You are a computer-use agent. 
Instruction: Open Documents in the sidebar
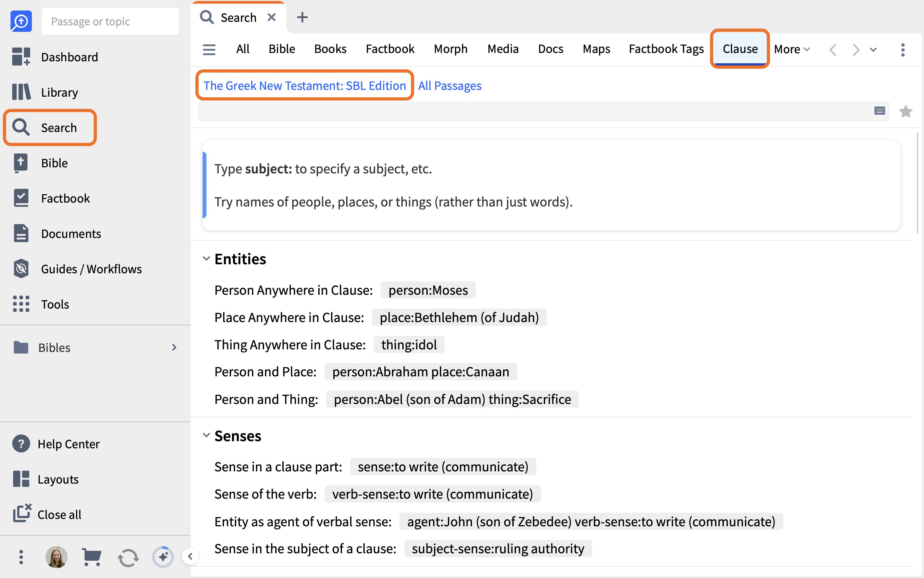(57, 233)
